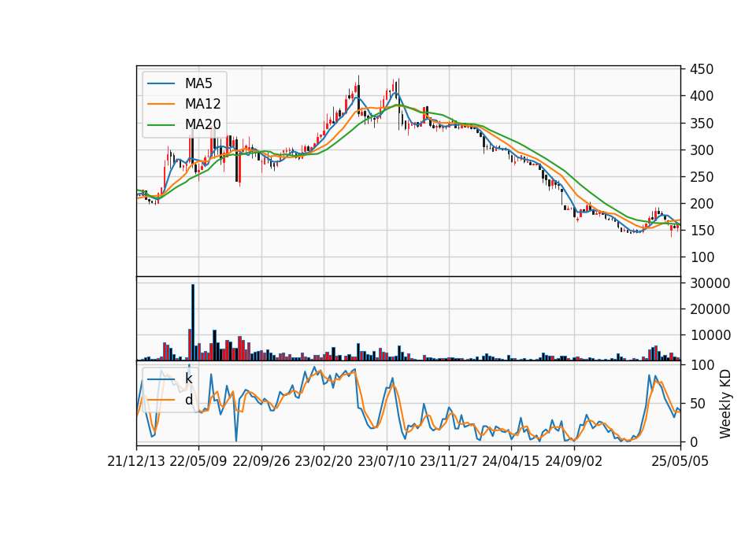Click the 21/12/13 date tick label
This screenshot has width=756, height=543.
click(136, 462)
